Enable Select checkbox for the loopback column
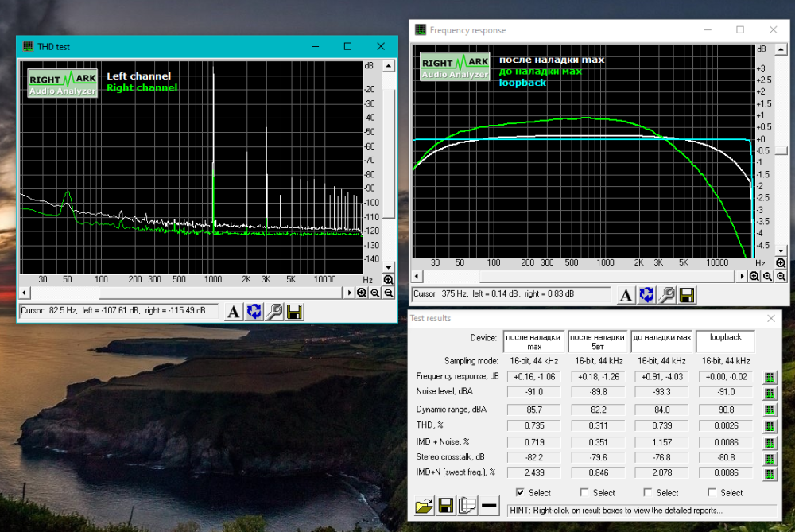The width and height of the screenshot is (795, 532). coord(712,493)
